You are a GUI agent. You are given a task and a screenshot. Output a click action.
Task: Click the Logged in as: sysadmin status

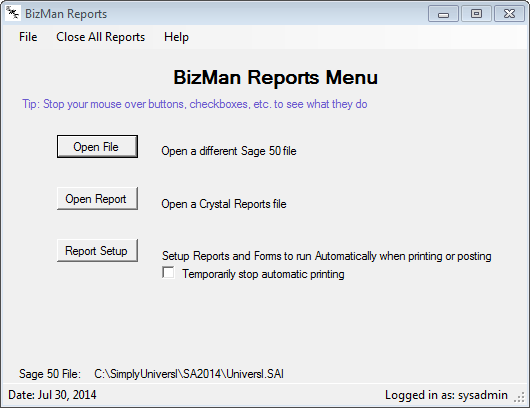tap(446, 395)
